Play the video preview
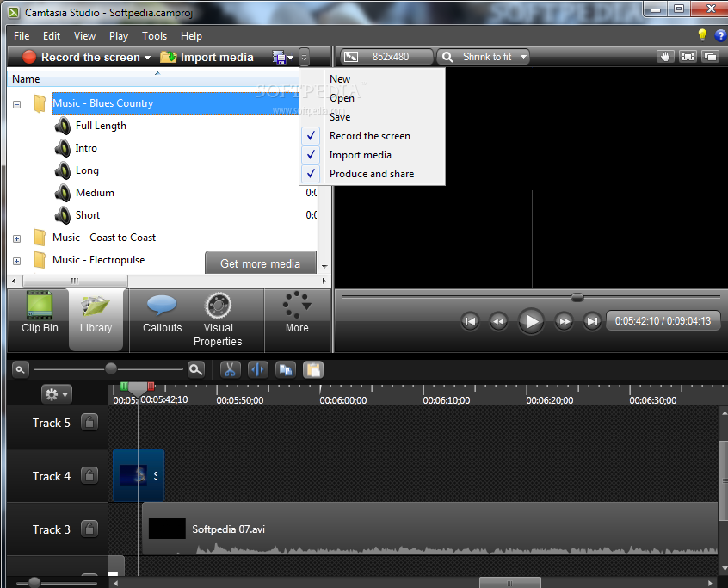This screenshot has height=588, width=728. (531, 321)
